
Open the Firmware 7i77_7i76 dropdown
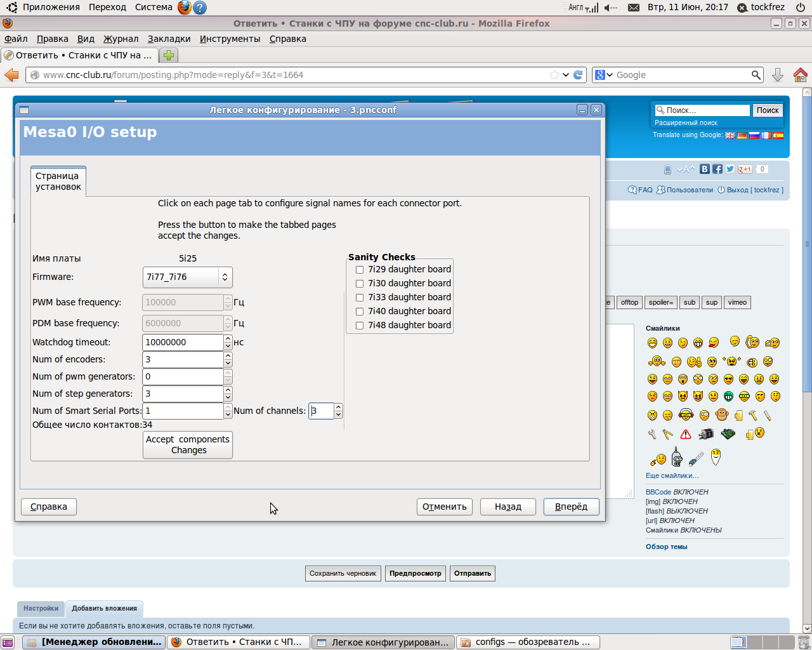point(188,277)
